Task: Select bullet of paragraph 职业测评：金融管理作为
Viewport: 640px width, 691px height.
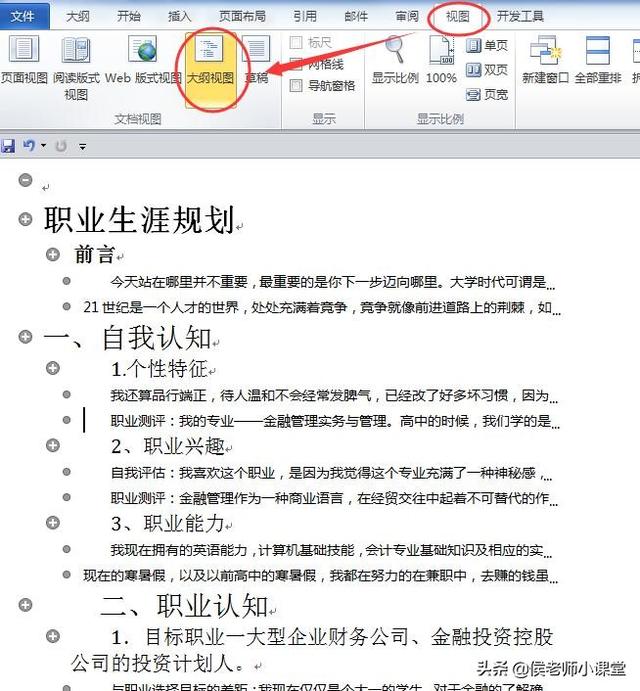Action: 67,498
